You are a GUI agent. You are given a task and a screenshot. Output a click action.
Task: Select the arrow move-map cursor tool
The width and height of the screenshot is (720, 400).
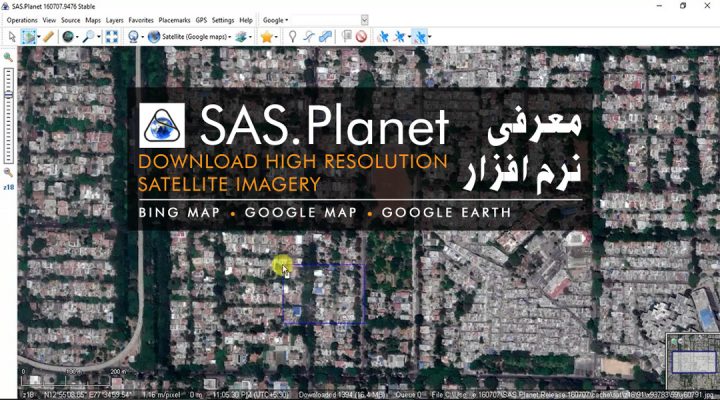click(12, 37)
